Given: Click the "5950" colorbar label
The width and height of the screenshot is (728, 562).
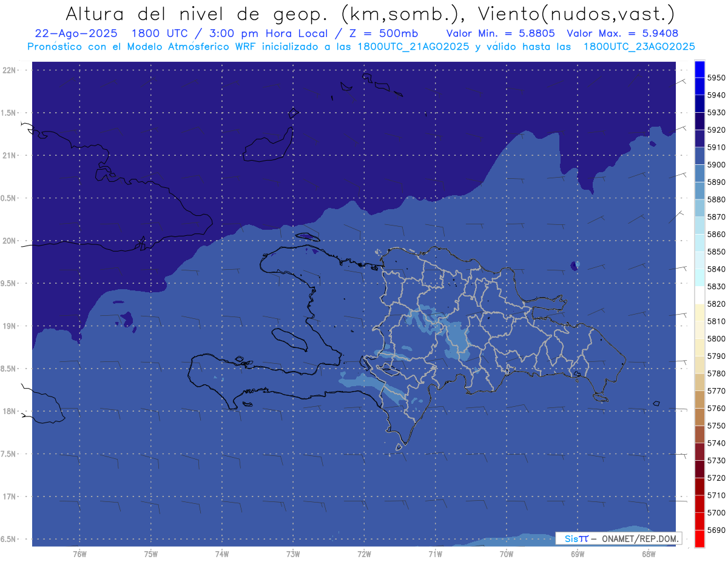Looking at the screenshot, I should pyautogui.click(x=716, y=78).
